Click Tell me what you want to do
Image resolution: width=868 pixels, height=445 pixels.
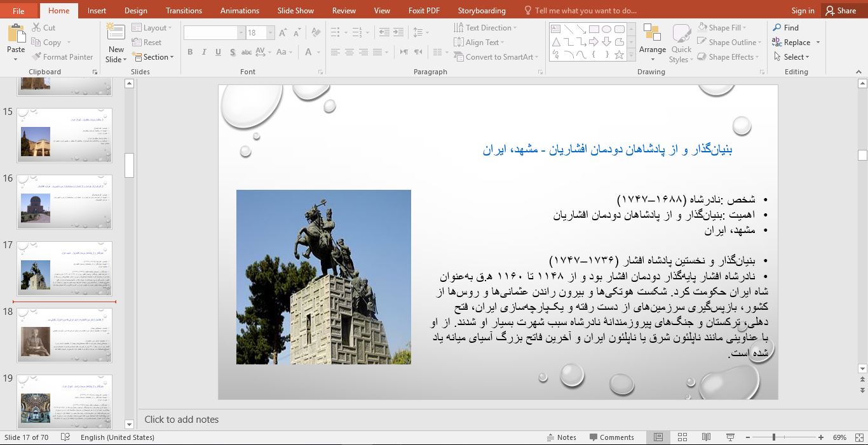coord(580,10)
